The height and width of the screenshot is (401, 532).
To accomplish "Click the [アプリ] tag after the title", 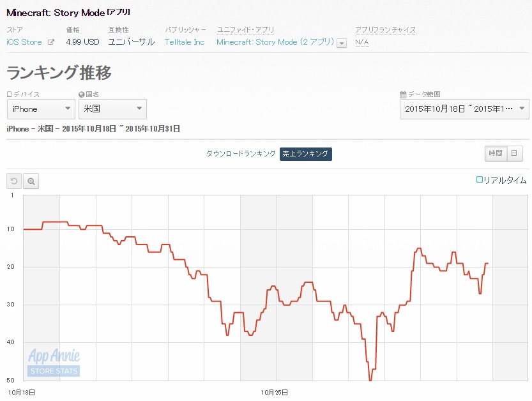I will 118,12.
